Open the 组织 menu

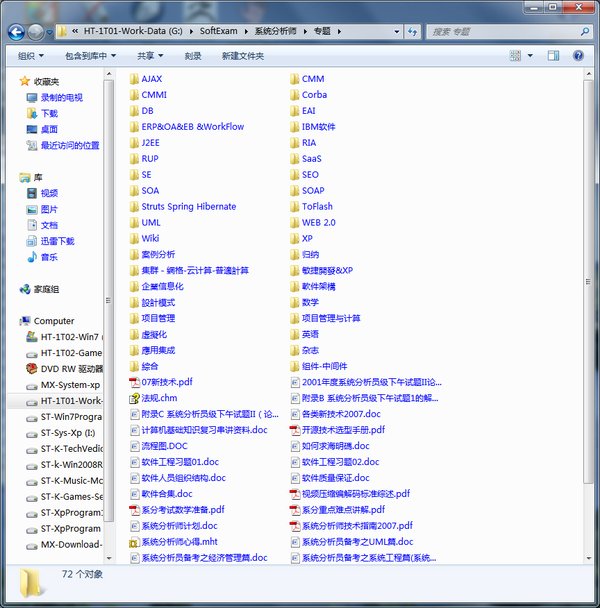coord(30,56)
